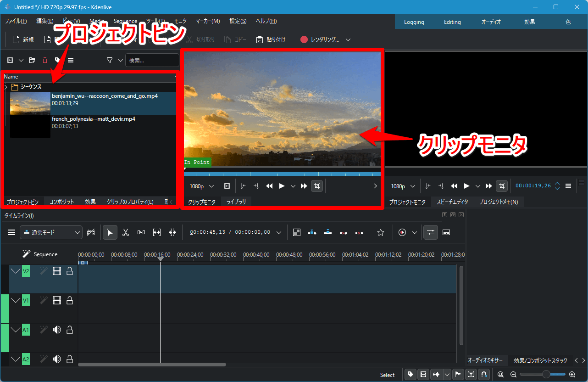The height and width of the screenshot is (382, 588).
Task: Click the timeline zoom slider handle
Action: point(546,375)
